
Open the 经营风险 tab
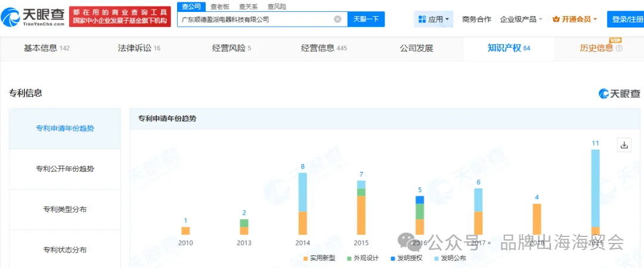231,48
